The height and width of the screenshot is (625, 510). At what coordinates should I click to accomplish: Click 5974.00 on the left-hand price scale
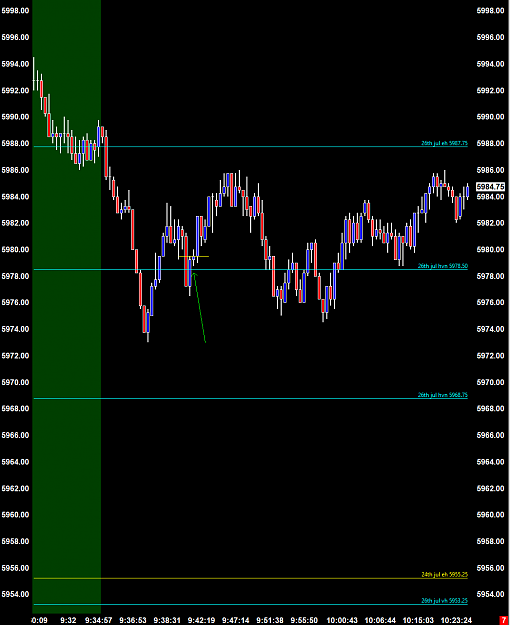tap(16, 329)
